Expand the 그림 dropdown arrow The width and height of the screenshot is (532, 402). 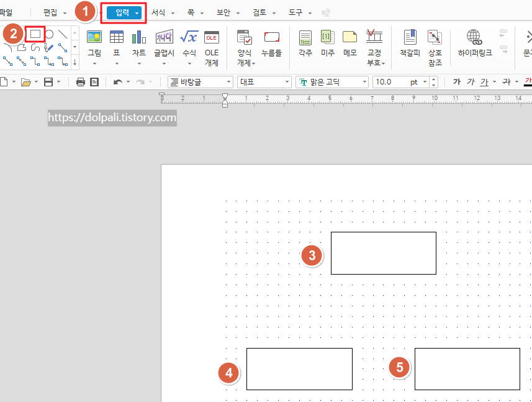[94, 63]
